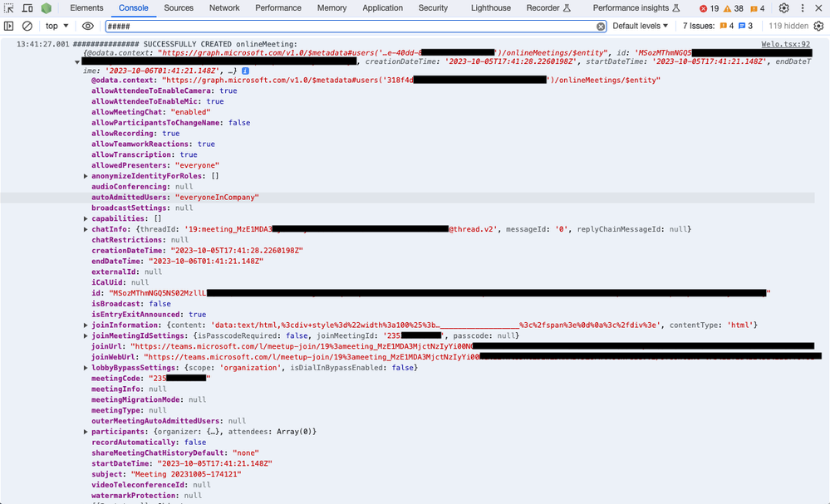Click the isBroadcast false row
Viewport: 830px width, 504px height.
[x=131, y=304]
